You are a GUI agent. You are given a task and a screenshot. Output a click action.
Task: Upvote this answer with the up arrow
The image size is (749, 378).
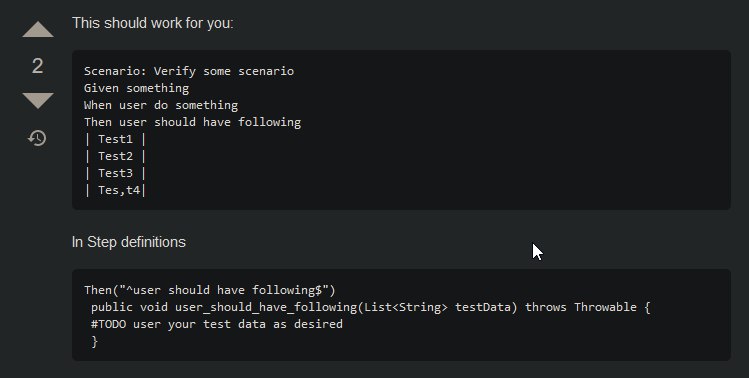point(38,29)
